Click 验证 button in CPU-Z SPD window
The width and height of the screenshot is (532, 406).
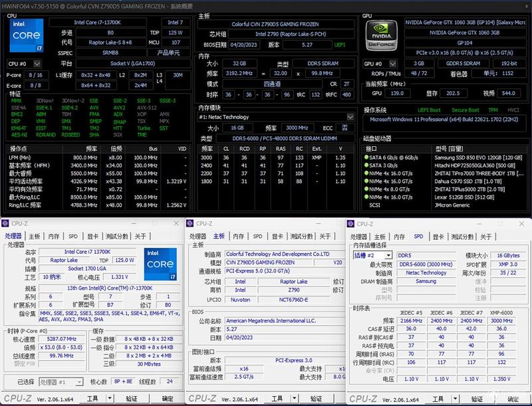coord(477,399)
